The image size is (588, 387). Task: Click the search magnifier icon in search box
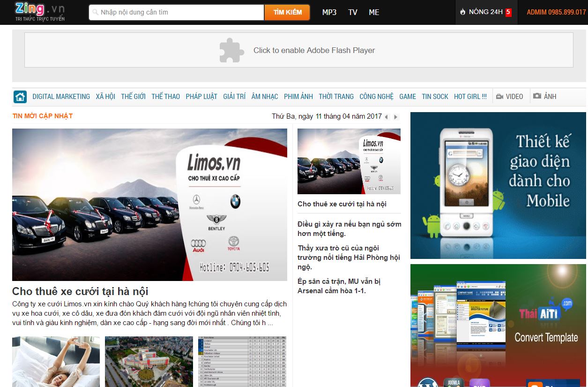pos(95,13)
